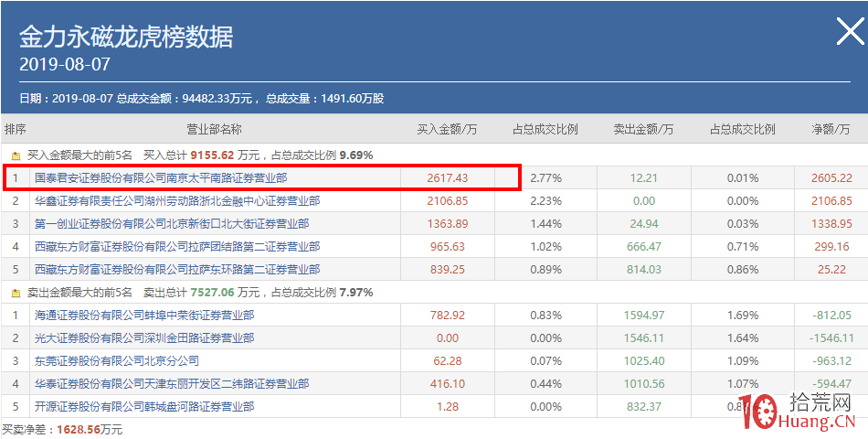Select the buy amount 2106.85 in 华鑫证券 row

tap(448, 200)
